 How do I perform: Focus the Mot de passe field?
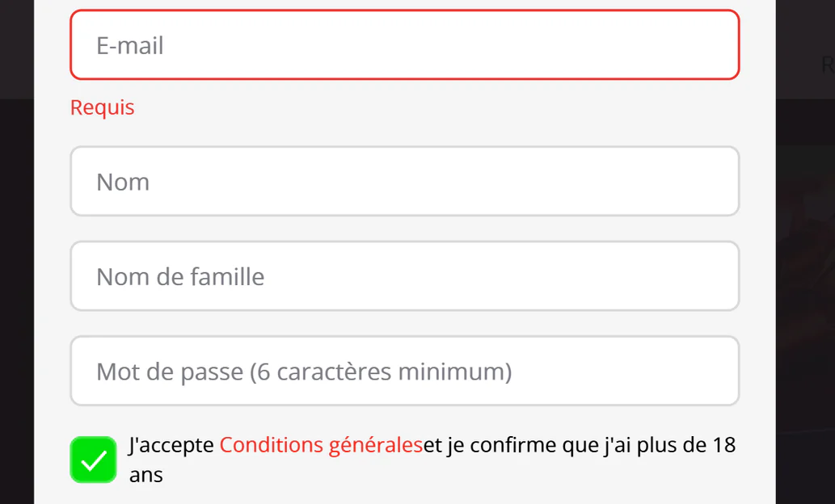(405, 371)
